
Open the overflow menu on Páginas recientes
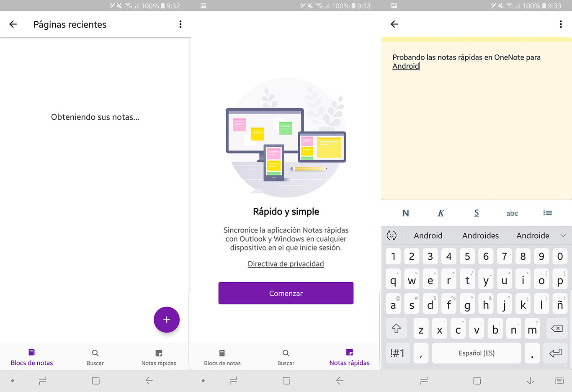click(180, 24)
